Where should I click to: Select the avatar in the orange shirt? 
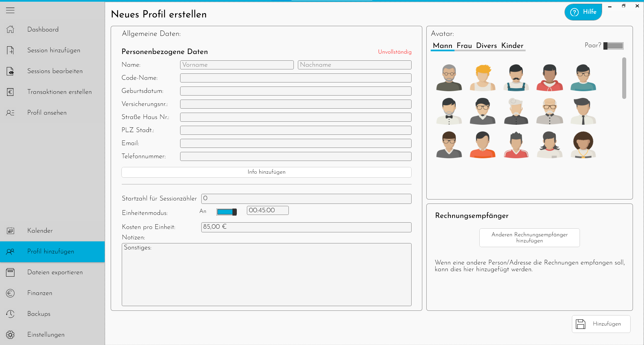point(483,145)
